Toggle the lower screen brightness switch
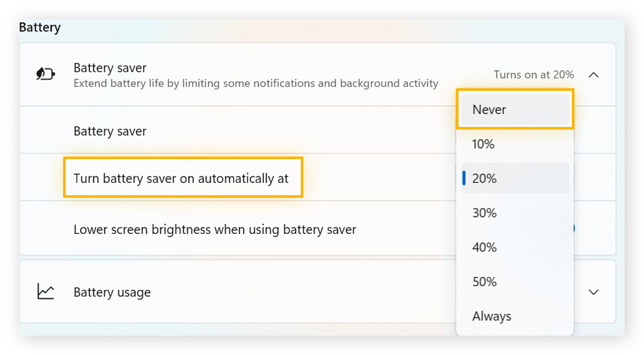Image resolution: width=644 pixels, height=355 pixels. tap(571, 229)
